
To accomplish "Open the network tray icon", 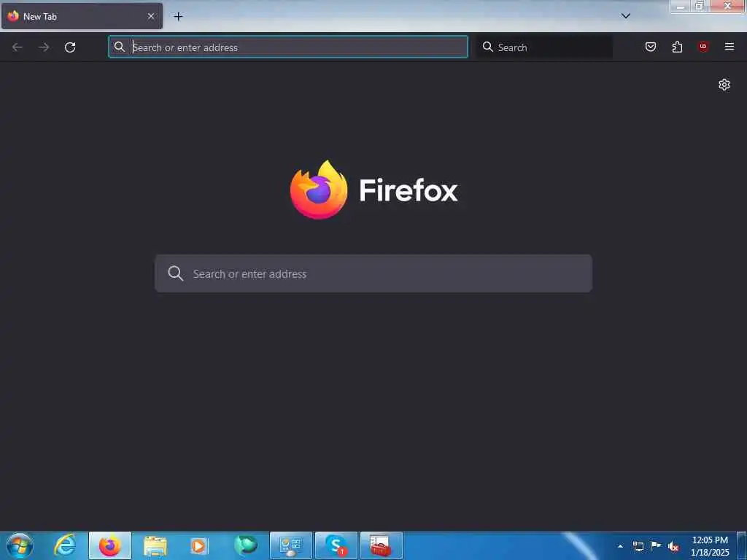I will click(638, 546).
